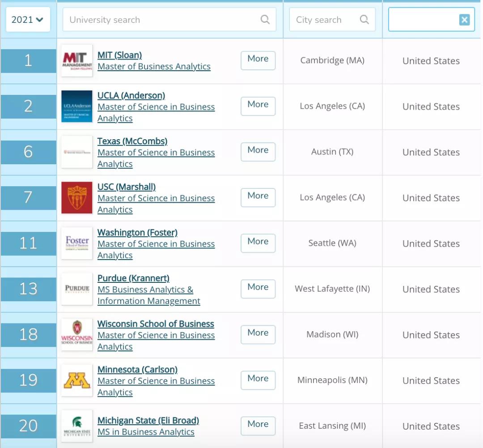
Task: Open the Michigan State (Eli Broad) link
Action: click(x=148, y=421)
